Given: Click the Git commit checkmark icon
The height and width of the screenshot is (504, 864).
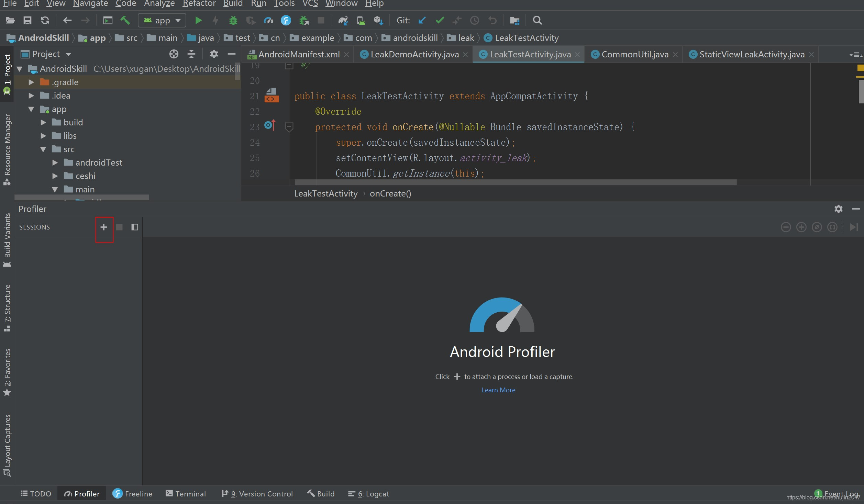Looking at the screenshot, I should pyautogui.click(x=440, y=21).
